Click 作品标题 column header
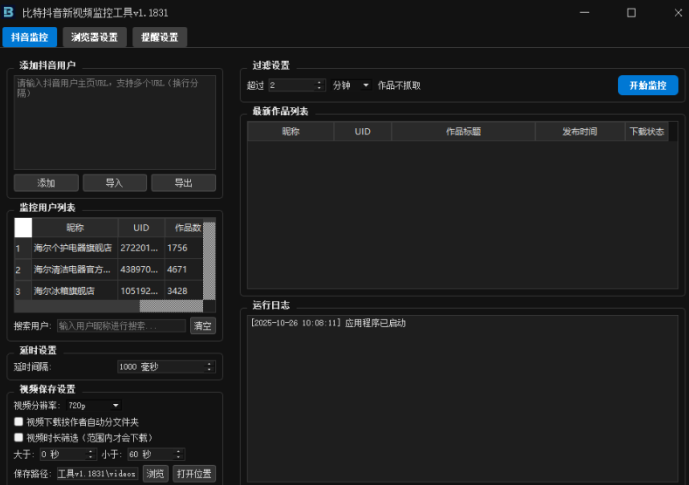 click(x=463, y=131)
